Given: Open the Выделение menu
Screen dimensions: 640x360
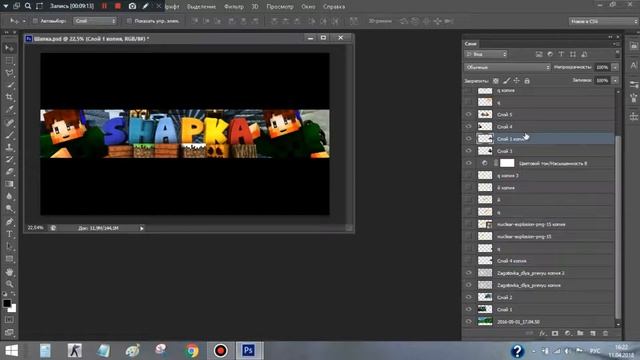Looking at the screenshot, I should pos(202,7).
